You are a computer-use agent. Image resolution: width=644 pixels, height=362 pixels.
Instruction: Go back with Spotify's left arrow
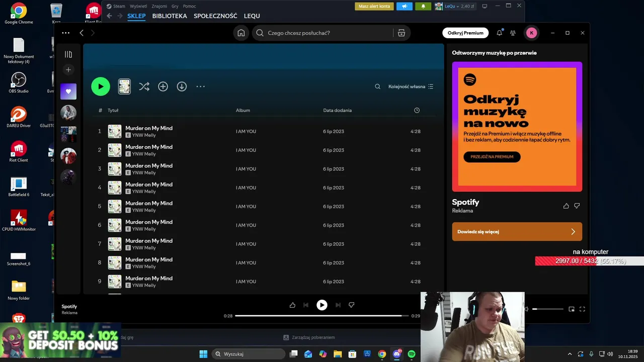click(x=82, y=33)
